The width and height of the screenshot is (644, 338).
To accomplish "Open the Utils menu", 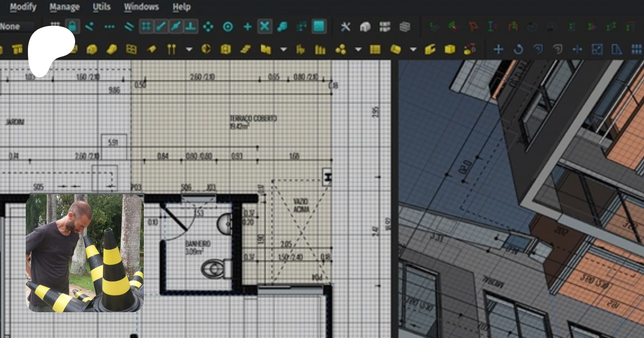I will pos(102,7).
